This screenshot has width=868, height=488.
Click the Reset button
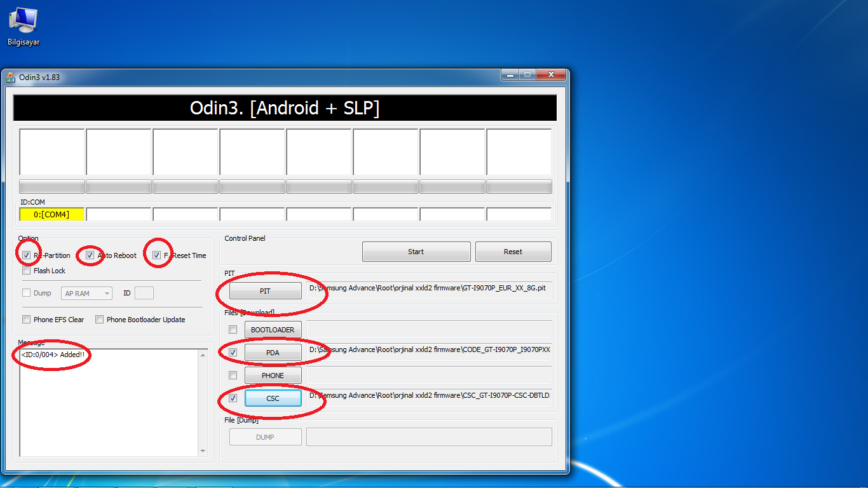point(513,252)
